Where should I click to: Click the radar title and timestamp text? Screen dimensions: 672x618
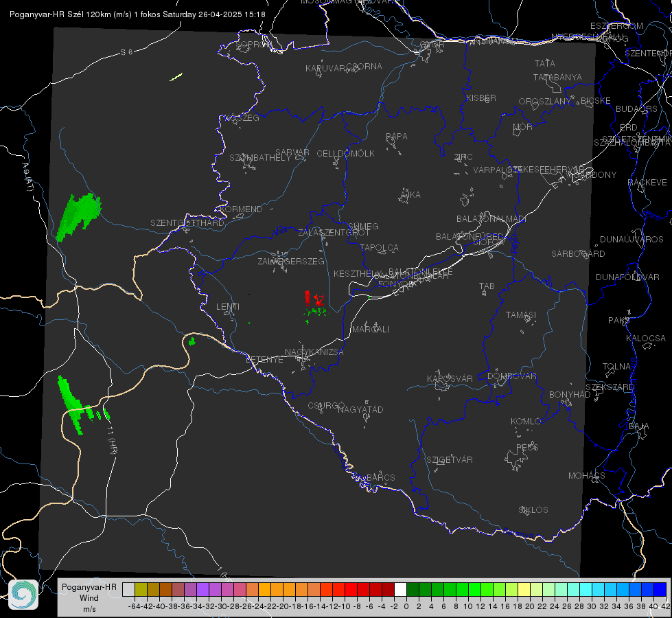137,14
